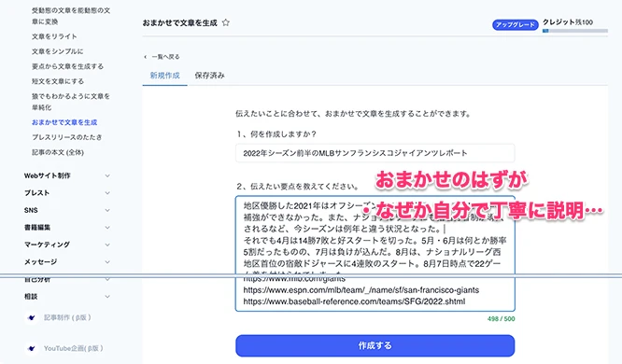Click the クレジット残100 text
The width and height of the screenshot is (622, 364).
click(568, 22)
